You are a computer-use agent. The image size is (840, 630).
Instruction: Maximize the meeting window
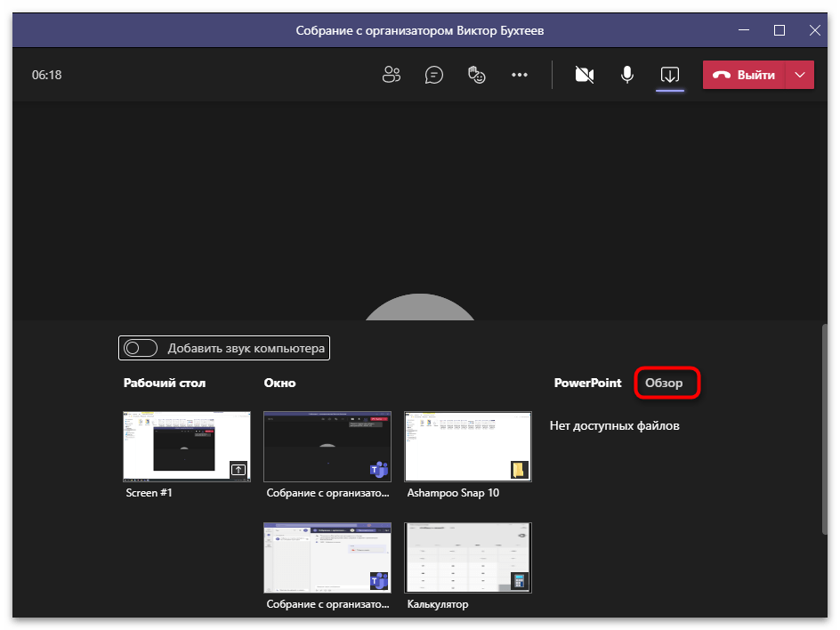[779, 30]
